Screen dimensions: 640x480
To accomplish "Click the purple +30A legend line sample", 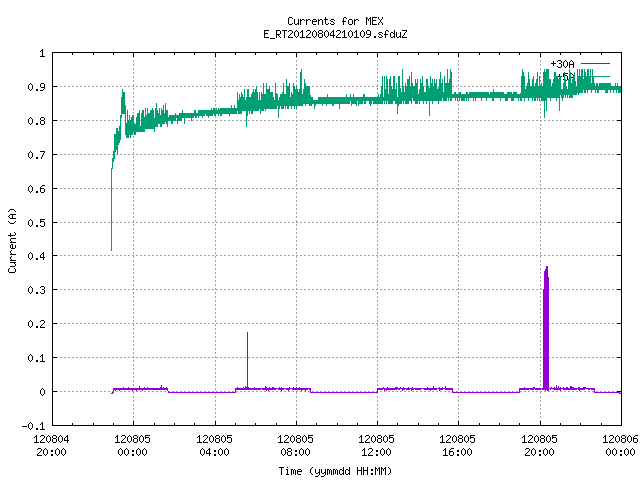I will (x=595, y=64).
